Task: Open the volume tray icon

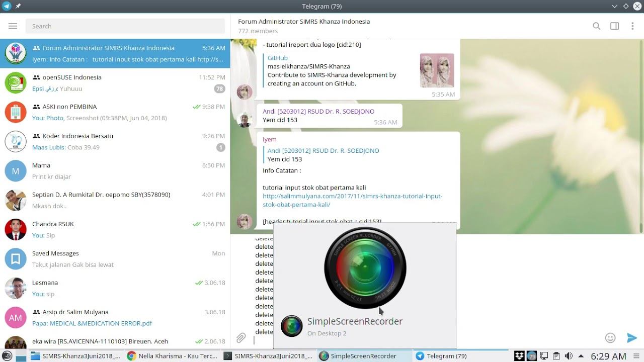Action: pos(569,356)
